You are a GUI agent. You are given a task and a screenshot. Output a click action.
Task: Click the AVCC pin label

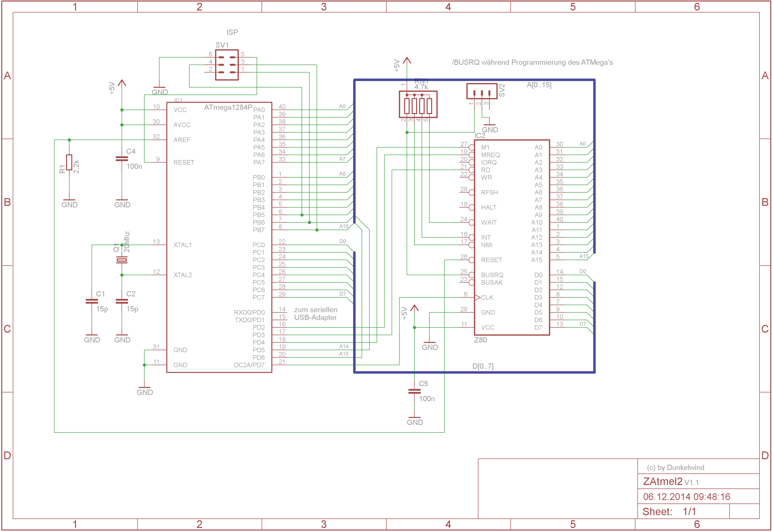[x=182, y=125]
